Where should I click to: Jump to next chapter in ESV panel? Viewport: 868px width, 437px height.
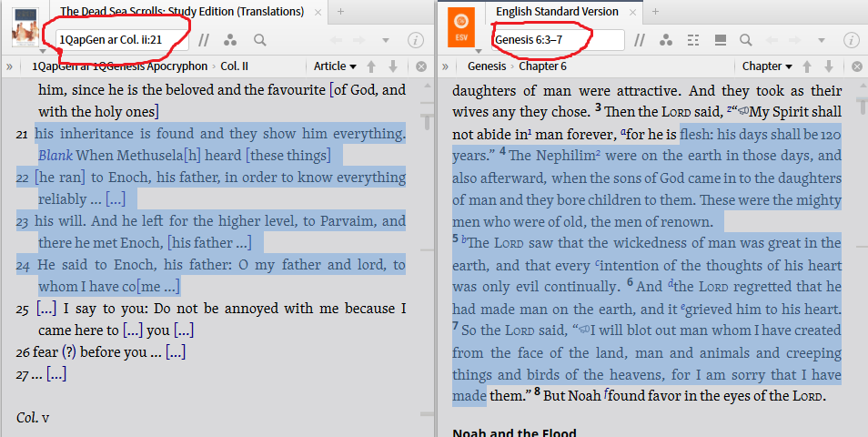point(829,66)
